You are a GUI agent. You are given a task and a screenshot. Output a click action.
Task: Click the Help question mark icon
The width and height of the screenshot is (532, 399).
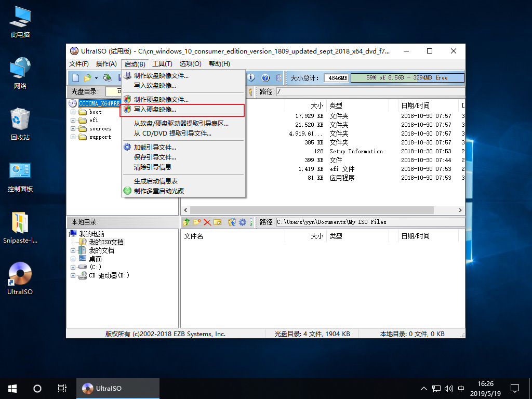(x=265, y=78)
